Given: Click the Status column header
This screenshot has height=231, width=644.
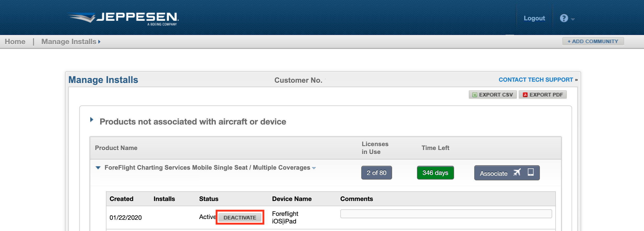Looking at the screenshot, I should coord(209,199).
